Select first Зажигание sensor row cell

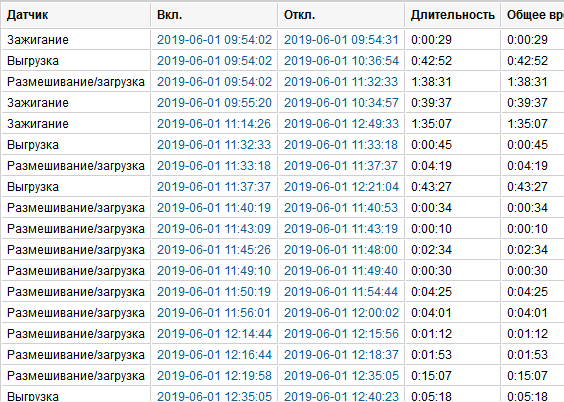(x=76, y=40)
